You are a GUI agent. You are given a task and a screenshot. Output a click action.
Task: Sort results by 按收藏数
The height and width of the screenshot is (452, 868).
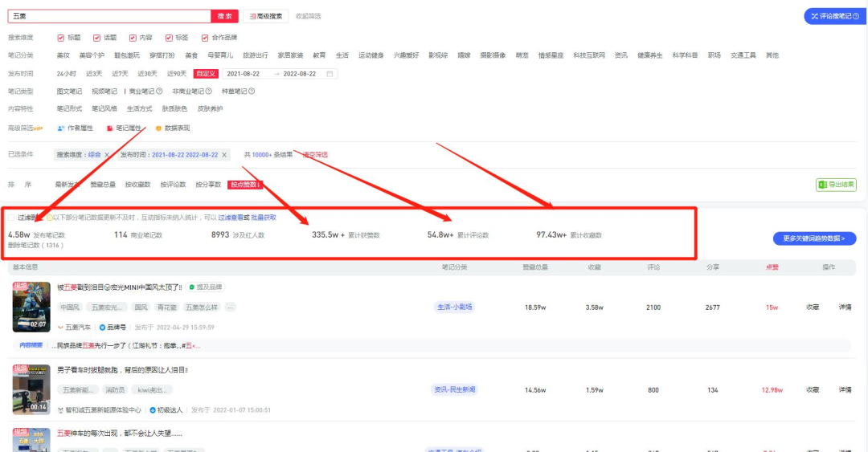click(x=137, y=185)
